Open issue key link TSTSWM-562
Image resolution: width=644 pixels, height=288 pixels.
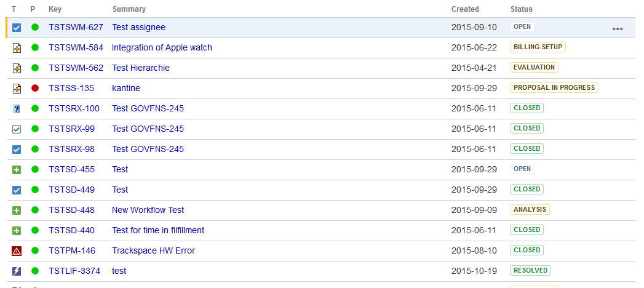[x=76, y=68]
